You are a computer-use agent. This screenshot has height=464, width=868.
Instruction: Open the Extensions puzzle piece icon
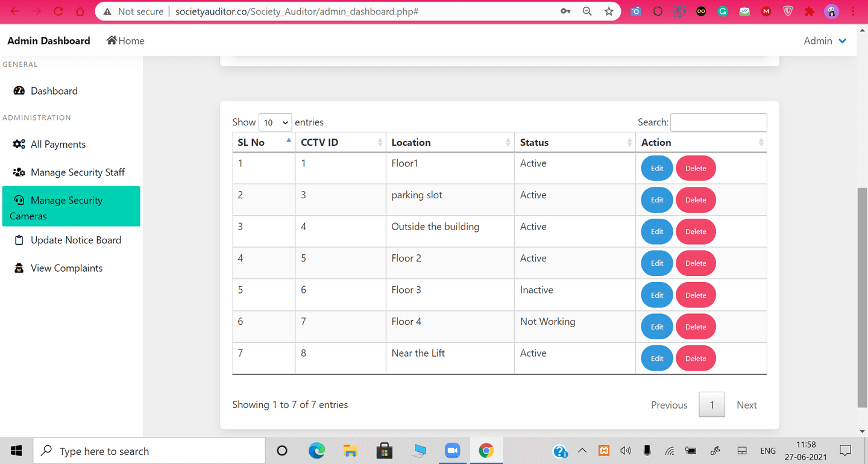point(810,11)
